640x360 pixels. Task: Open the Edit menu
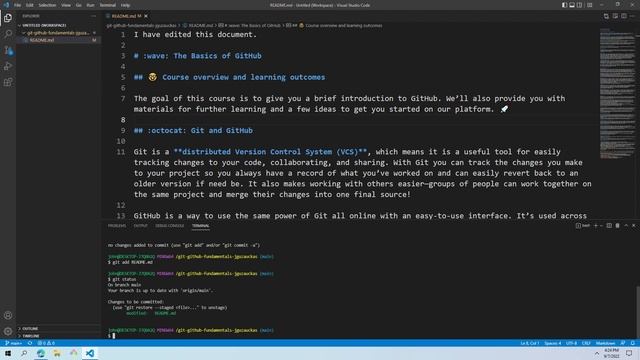pyautogui.click(x=29, y=5)
